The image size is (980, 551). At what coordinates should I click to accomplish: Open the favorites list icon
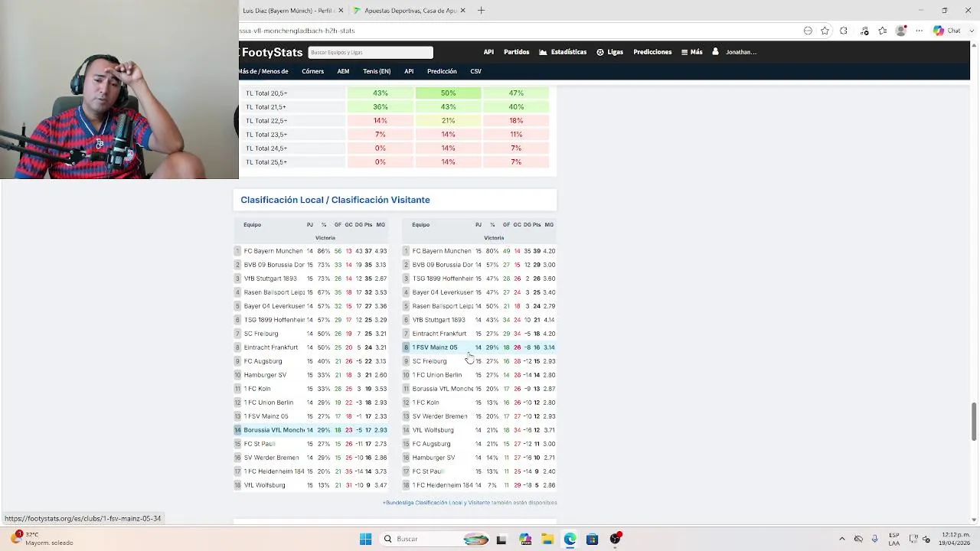[883, 31]
